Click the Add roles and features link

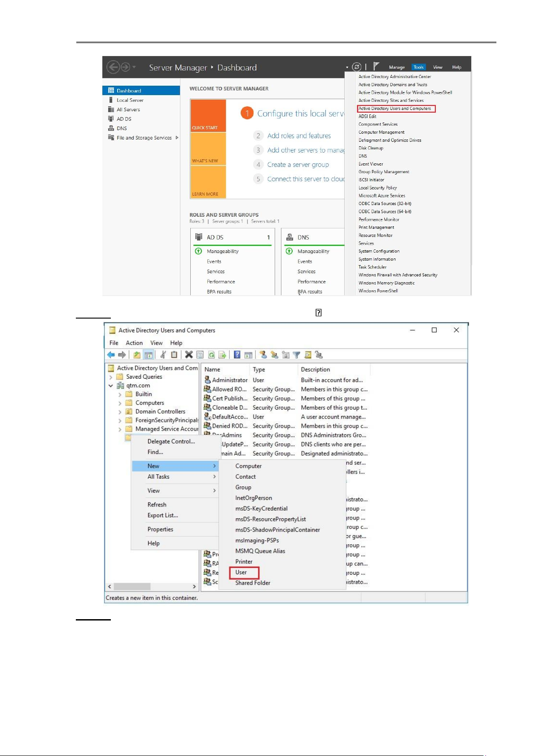tap(299, 136)
